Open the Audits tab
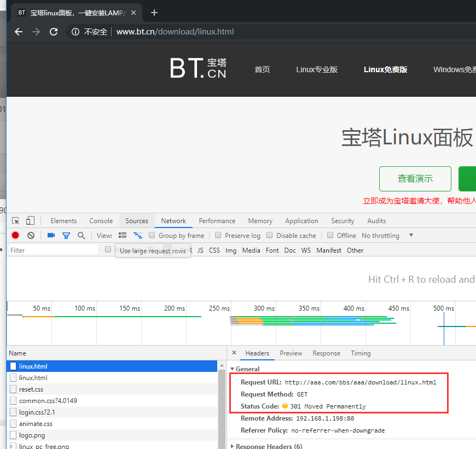This screenshot has height=449, width=476. [377, 221]
